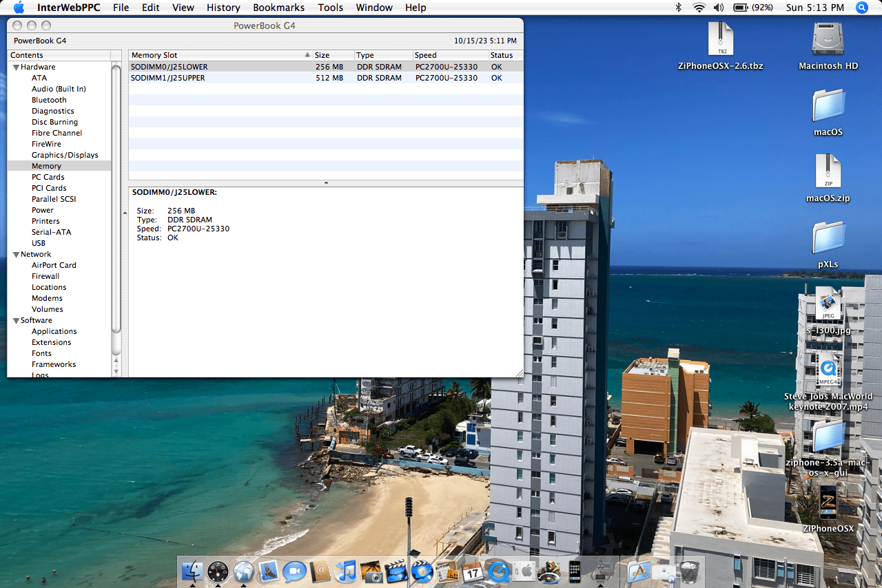Select USB in Hardware list

(39, 243)
